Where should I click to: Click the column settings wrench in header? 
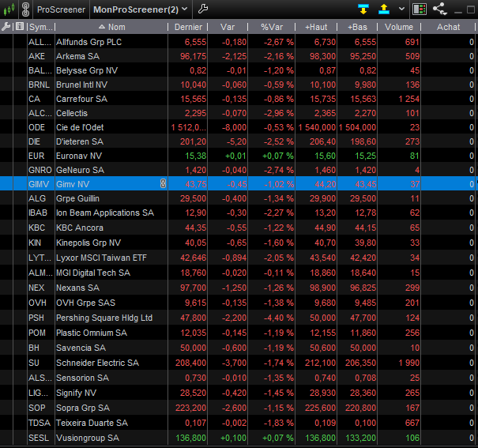coord(6,27)
